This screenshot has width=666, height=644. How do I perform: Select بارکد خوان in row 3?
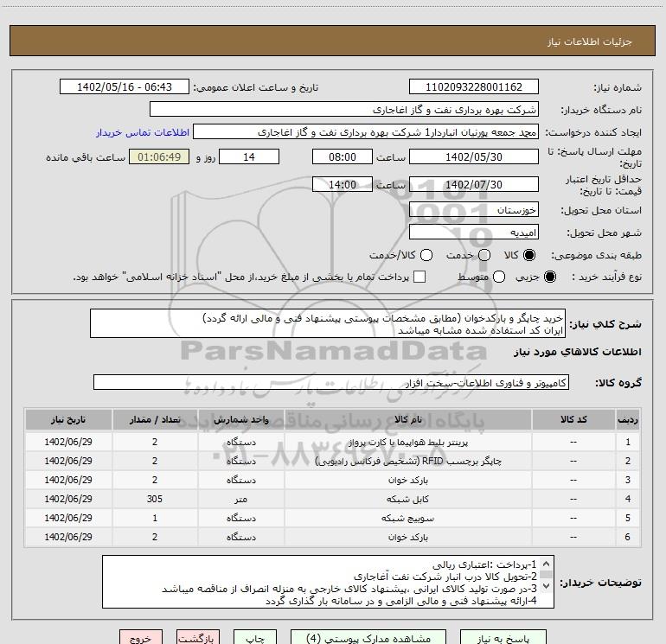407,480
